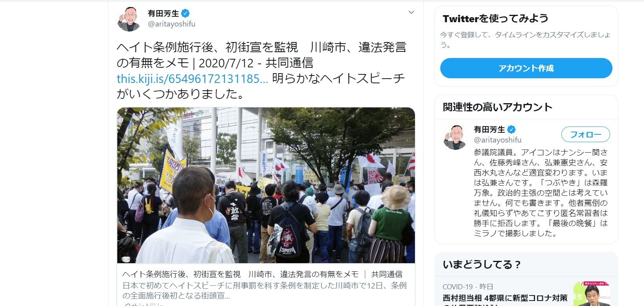Image resolution: width=644 pixels, height=306 pixels.
Task: Open the @aritayoshifu handle in tweet header
Action: (171, 24)
